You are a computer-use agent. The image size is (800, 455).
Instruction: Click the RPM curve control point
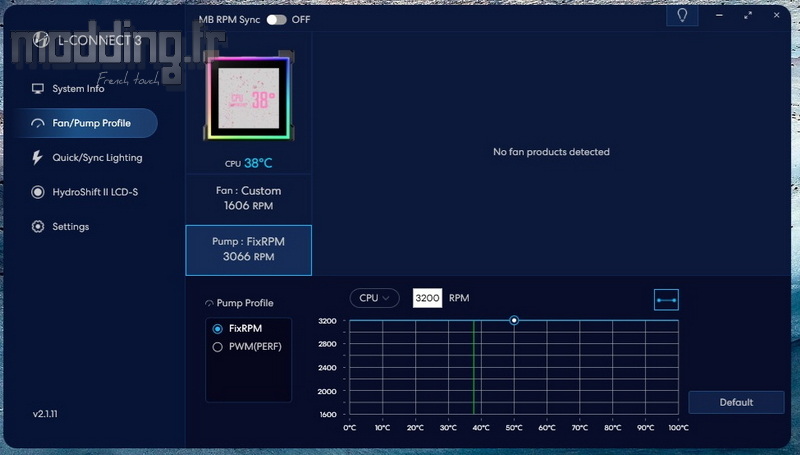514,321
